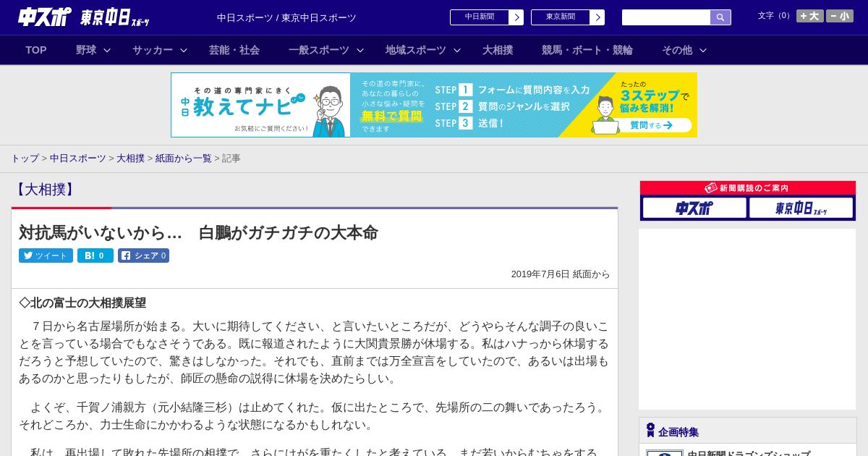Click the 企画特集 ribbon icon

(x=650, y=431)
